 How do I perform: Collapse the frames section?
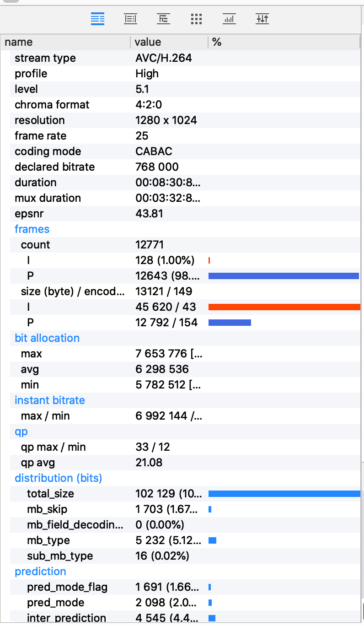(x=32, y=229)
